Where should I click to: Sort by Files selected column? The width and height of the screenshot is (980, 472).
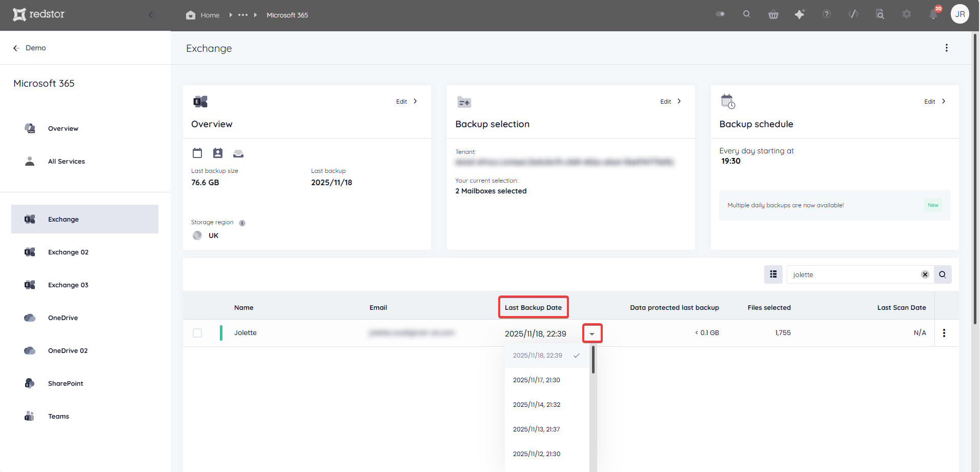coord(769,308)
